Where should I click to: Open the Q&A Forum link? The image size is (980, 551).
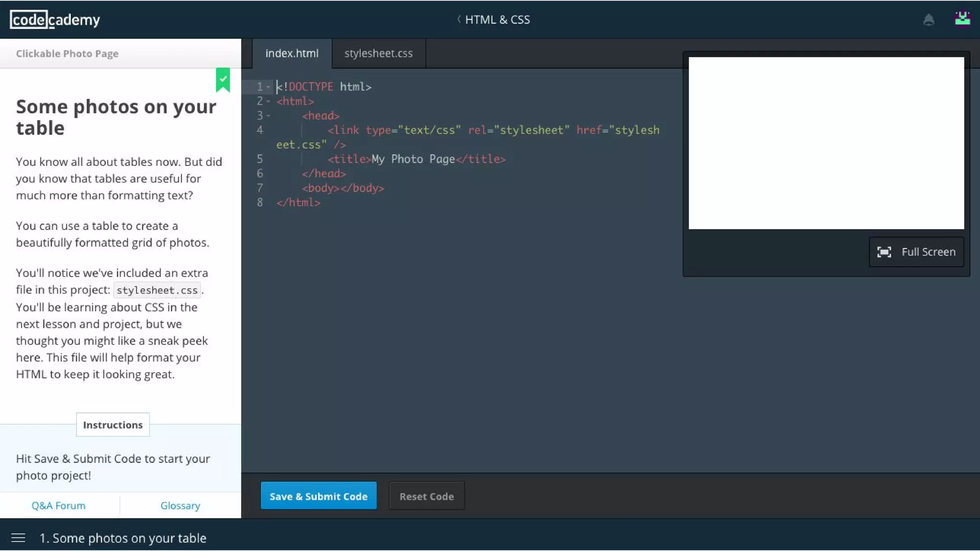(58, 506)
